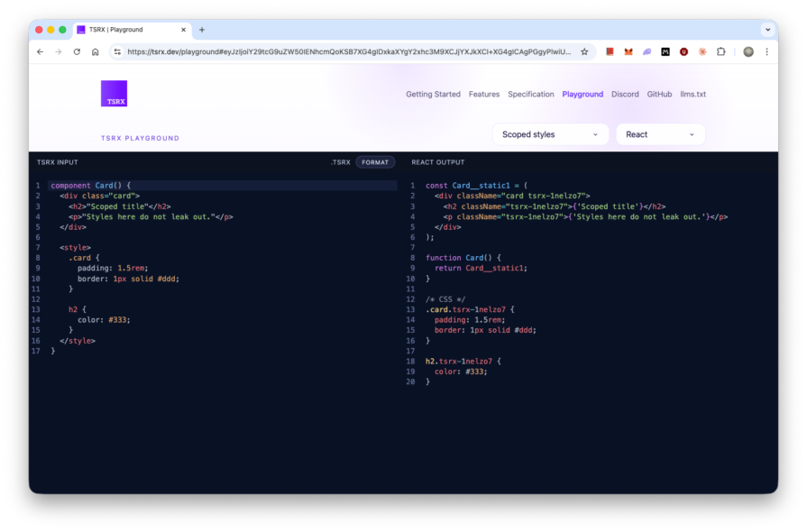Click the REACT OUTPUT panel heading

[438, 162]
